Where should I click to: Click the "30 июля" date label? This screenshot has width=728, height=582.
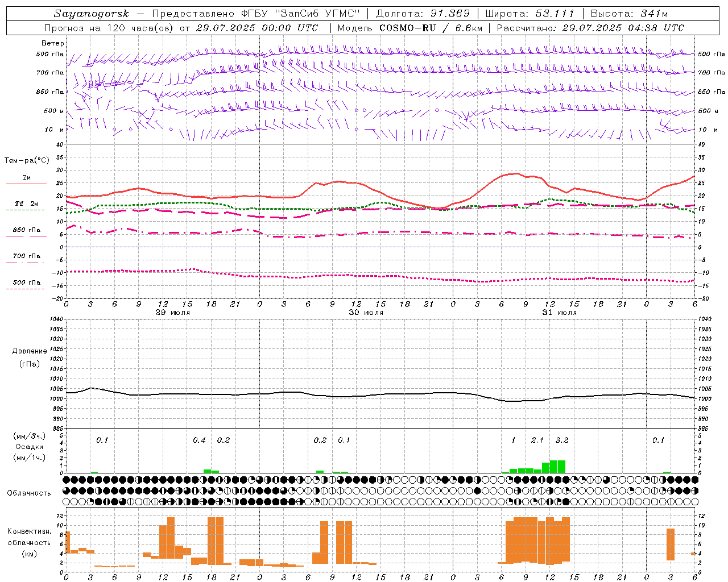(x=366, y=313)
